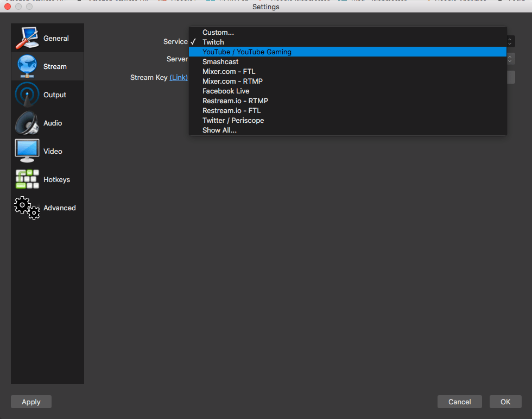The image size is (532, 419).
Task: Pick Mixer.com - FTL service
Action: [348, 71]
